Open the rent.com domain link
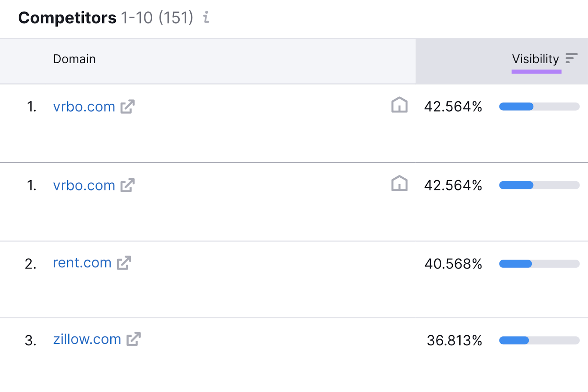Viewport: 588px width, 392px height. tap(82, 263)
